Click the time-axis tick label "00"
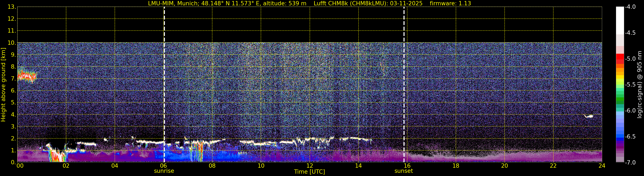The image size is (644, 176). [x=20, y=166]
